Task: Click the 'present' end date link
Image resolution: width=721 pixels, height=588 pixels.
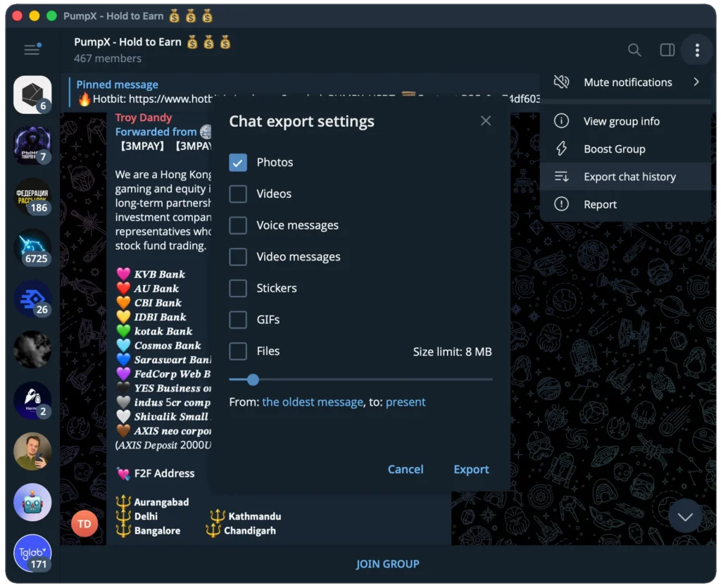Action: click(405, 402)
